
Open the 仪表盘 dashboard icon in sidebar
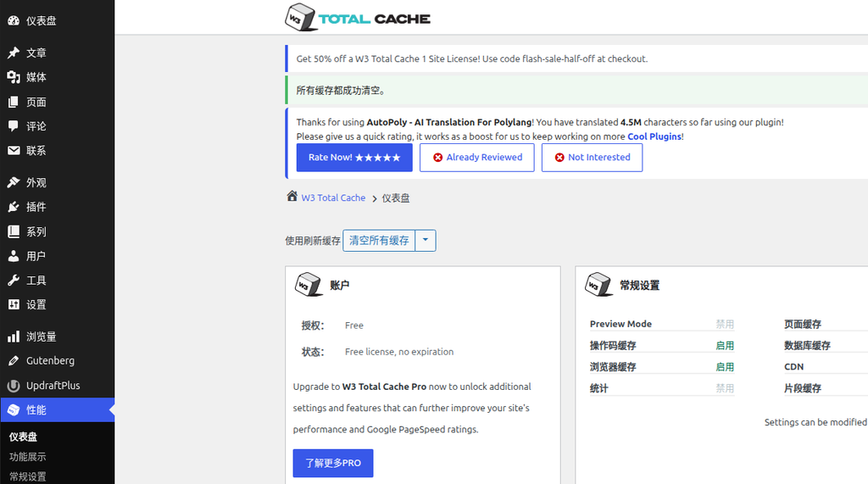pyautogui.click(x=14, y=21)
